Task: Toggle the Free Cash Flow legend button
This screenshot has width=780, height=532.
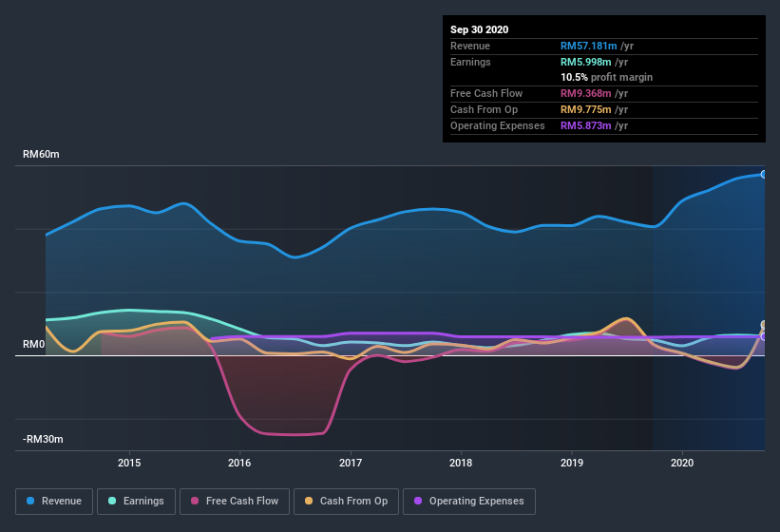Action: tap(235, 502)
